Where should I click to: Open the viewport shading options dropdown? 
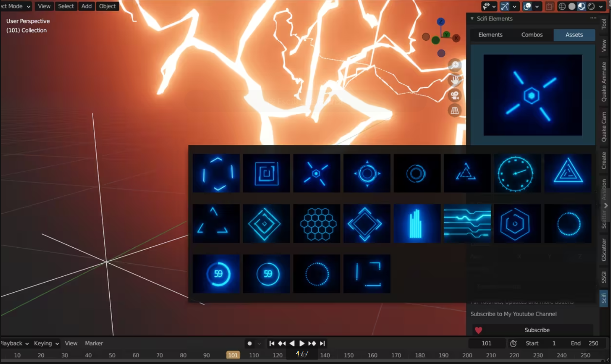[601, 6]
